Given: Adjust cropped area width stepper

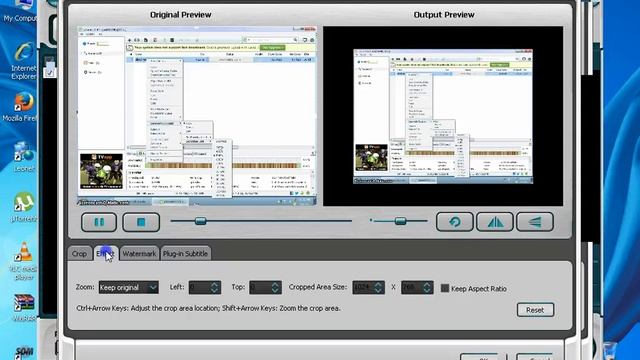Looking at the screenshot, I should coord(379,287).
